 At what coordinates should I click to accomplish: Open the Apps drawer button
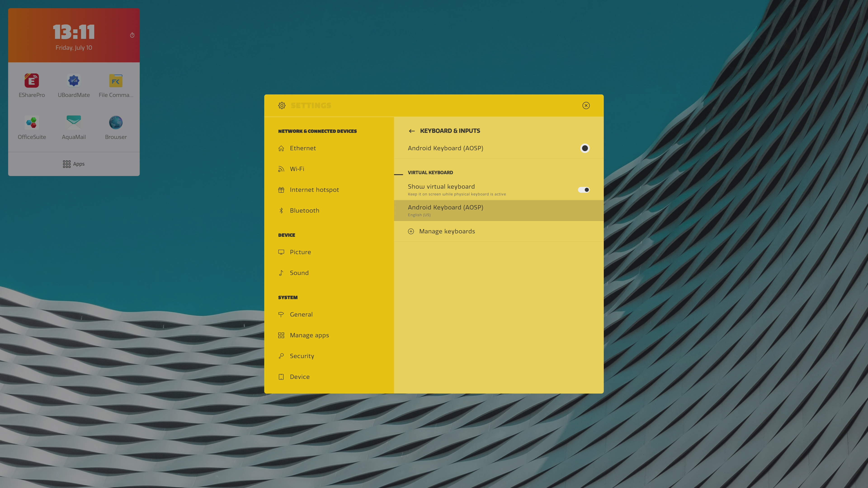point(73,164)
